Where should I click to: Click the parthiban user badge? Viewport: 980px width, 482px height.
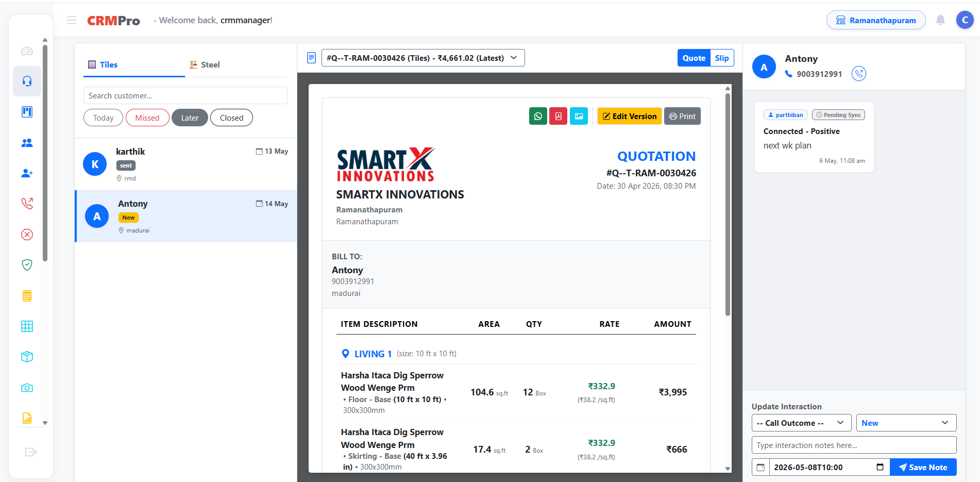(785, 115)
